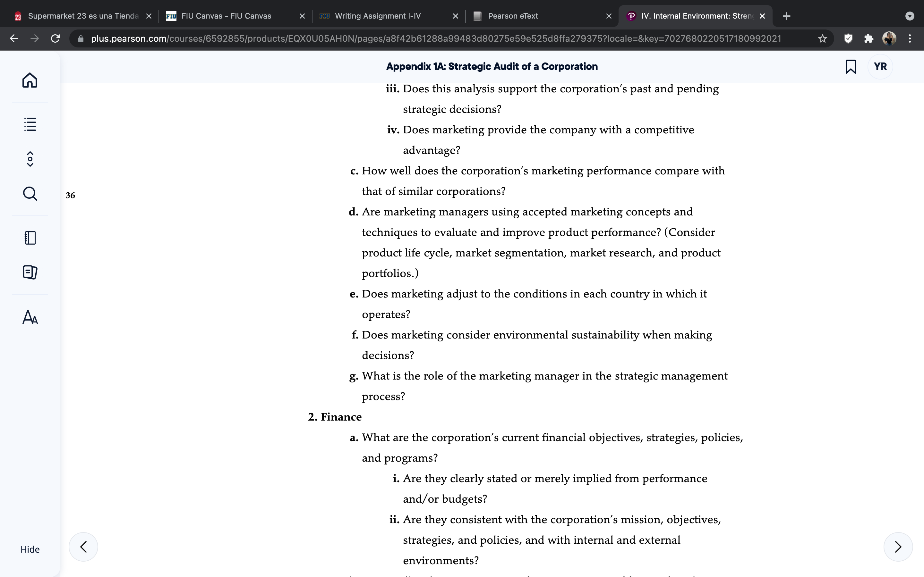
Task: Open the Chrome extensions puzzle icon
Action: pos(868,38)
